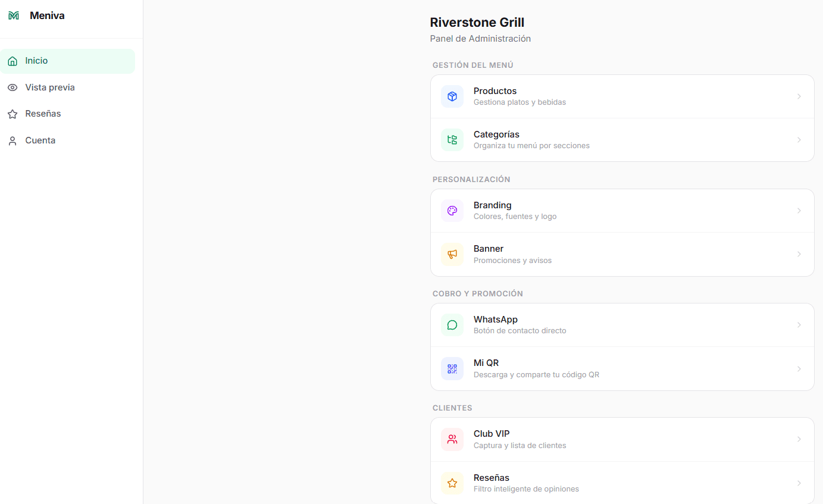The height and width of the screenshot is (504, 823).
Task: Expand the WhatsApp row chevron
Action: 799,325
